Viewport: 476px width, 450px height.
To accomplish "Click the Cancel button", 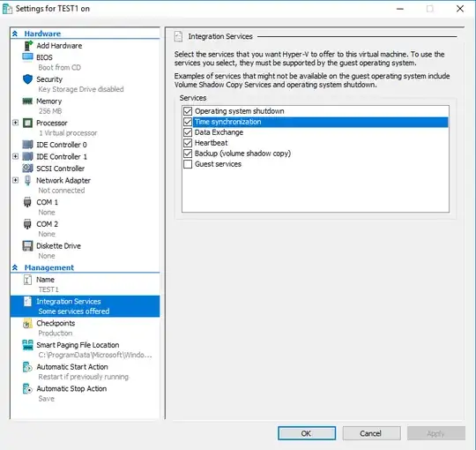I will click(x=371, y=433).
